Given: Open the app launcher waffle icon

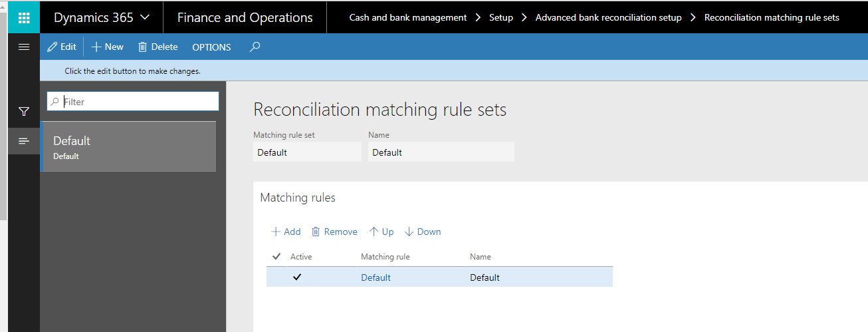Looking at the screenshot, I should coord(24,18).
